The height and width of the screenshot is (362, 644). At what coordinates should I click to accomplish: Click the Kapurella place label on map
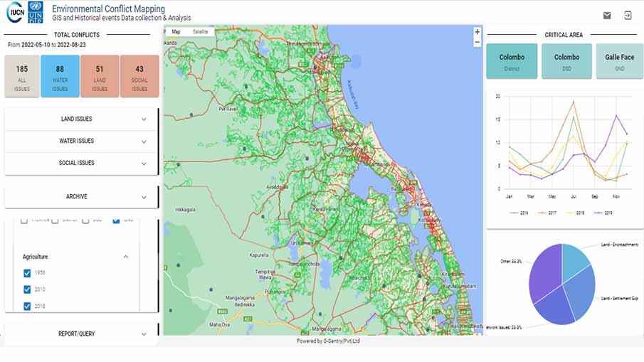pyautogui.click(x=259, y=255)
